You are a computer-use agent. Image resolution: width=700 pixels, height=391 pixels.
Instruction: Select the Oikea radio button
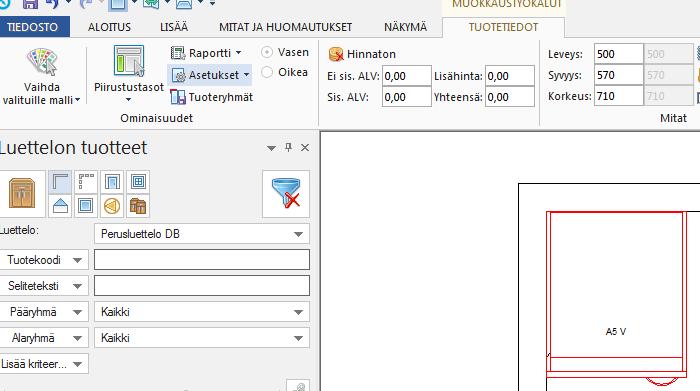267,72
